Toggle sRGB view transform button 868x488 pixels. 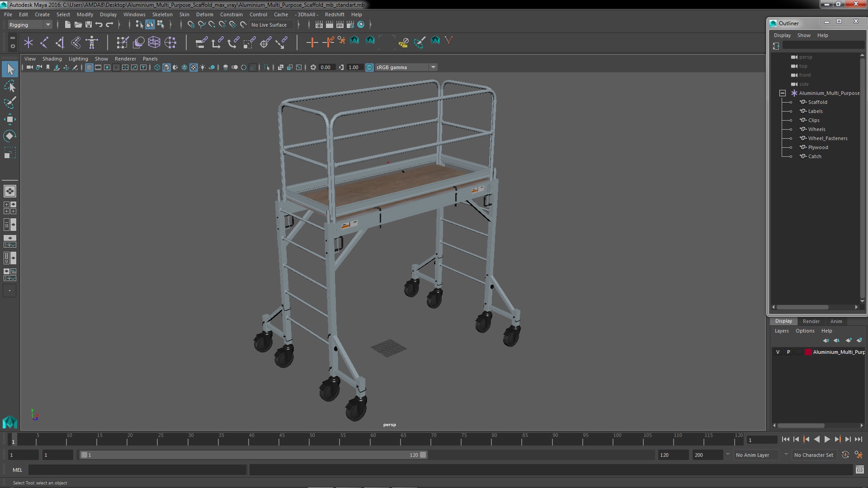click(369, 67)
